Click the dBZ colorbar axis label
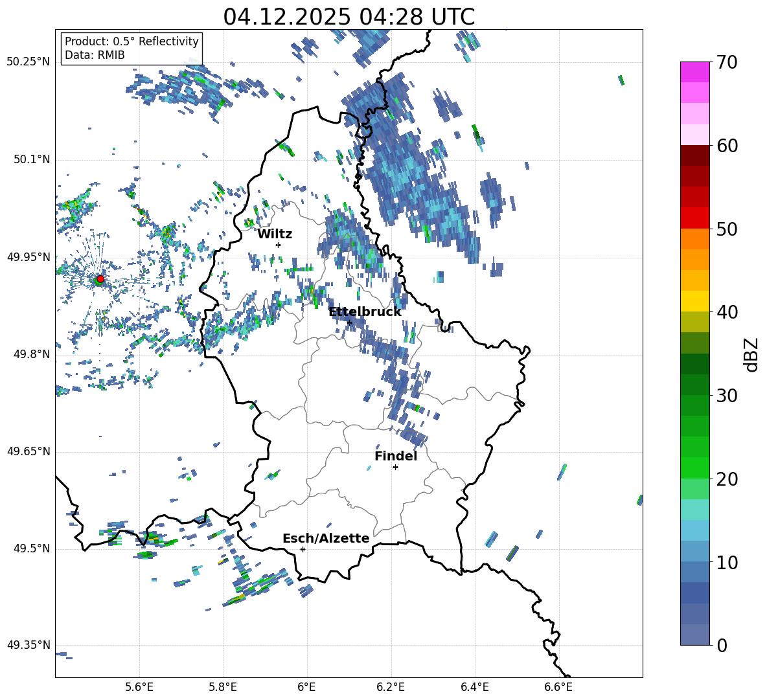 [751, 354]
